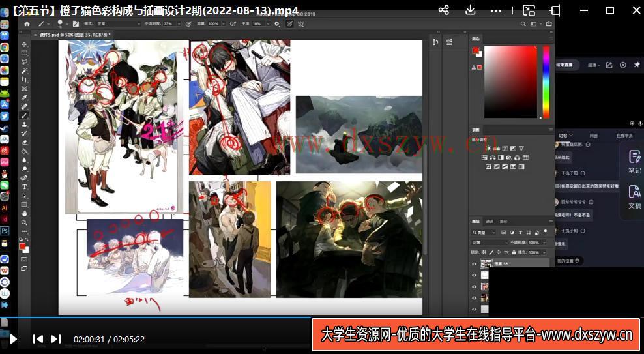Toggle lock position
Image resolution: width=644 pixels, height=354 pixels.
[499, 252]
